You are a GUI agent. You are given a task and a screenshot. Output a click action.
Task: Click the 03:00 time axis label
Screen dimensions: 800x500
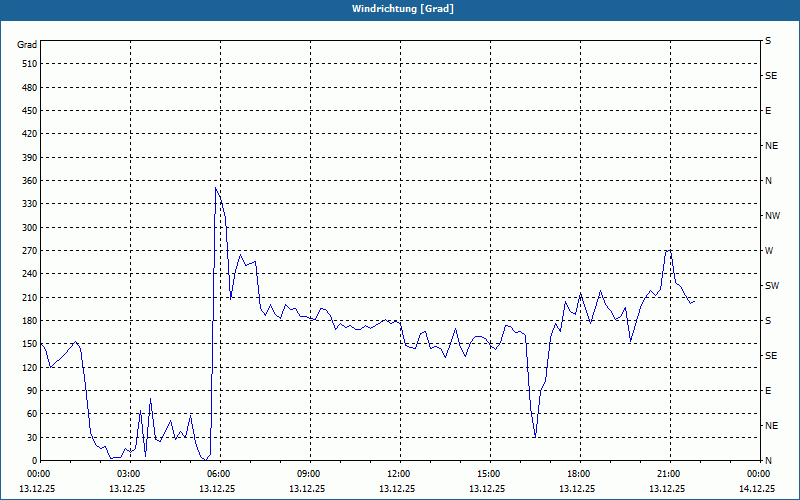click(130, 473)
